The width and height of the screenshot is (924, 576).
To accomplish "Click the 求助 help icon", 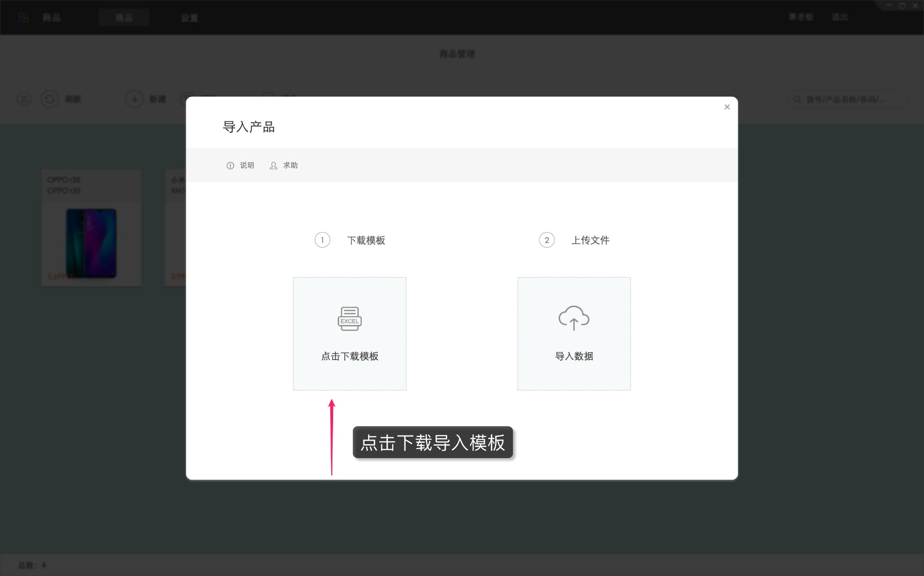I will [x=274, y=165].
